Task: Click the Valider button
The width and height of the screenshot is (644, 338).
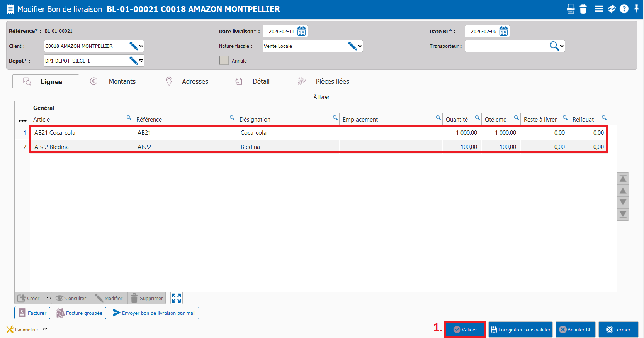Action: 465,330
